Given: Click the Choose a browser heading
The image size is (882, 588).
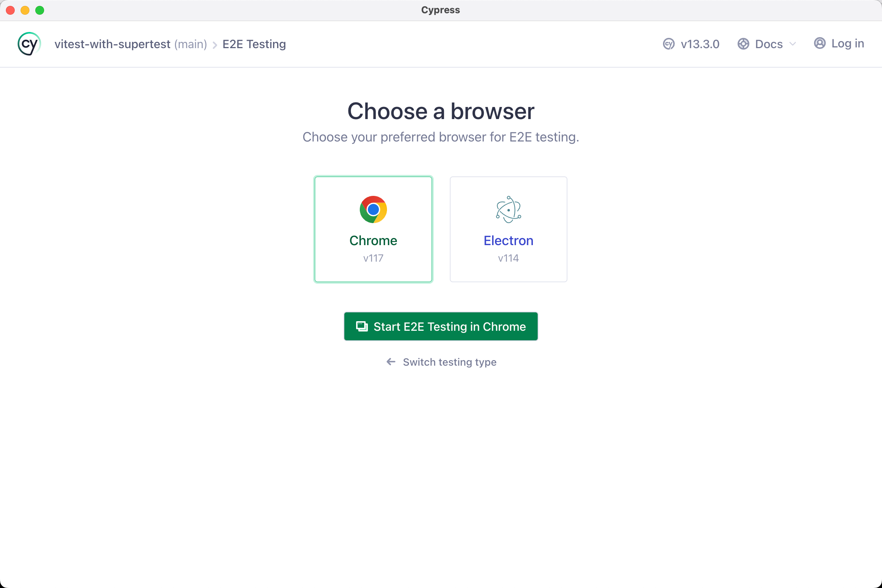Looking at the screenshot, I should pos(441,111).
